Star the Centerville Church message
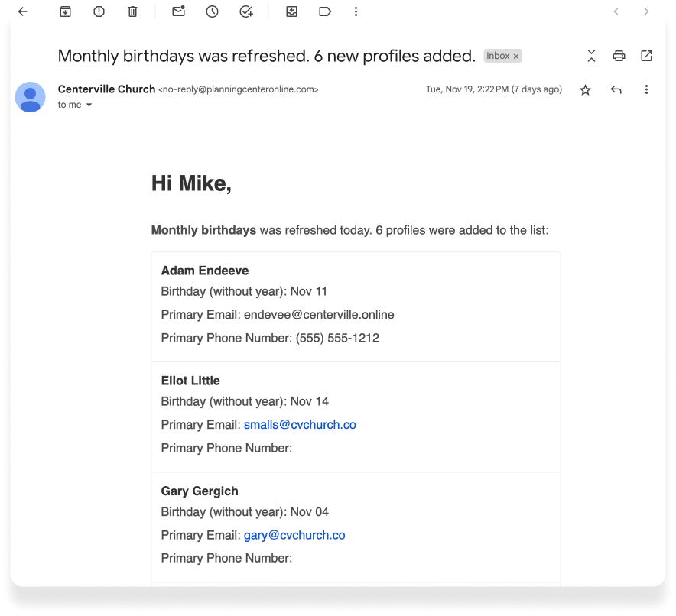 [x=585, y=90]
